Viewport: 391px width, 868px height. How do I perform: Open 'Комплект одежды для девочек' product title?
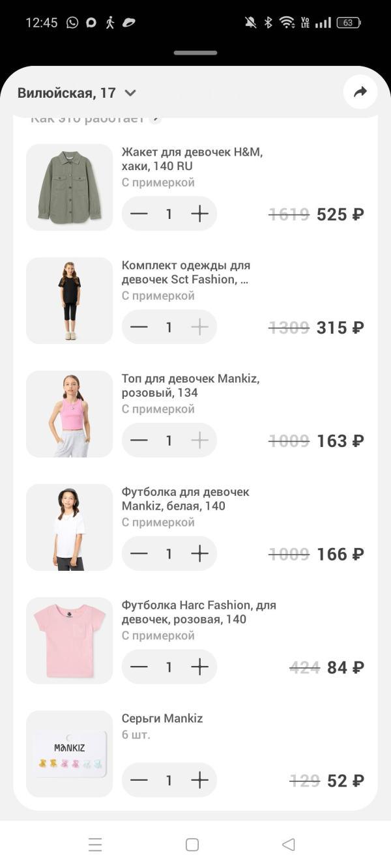coord(186,272)
